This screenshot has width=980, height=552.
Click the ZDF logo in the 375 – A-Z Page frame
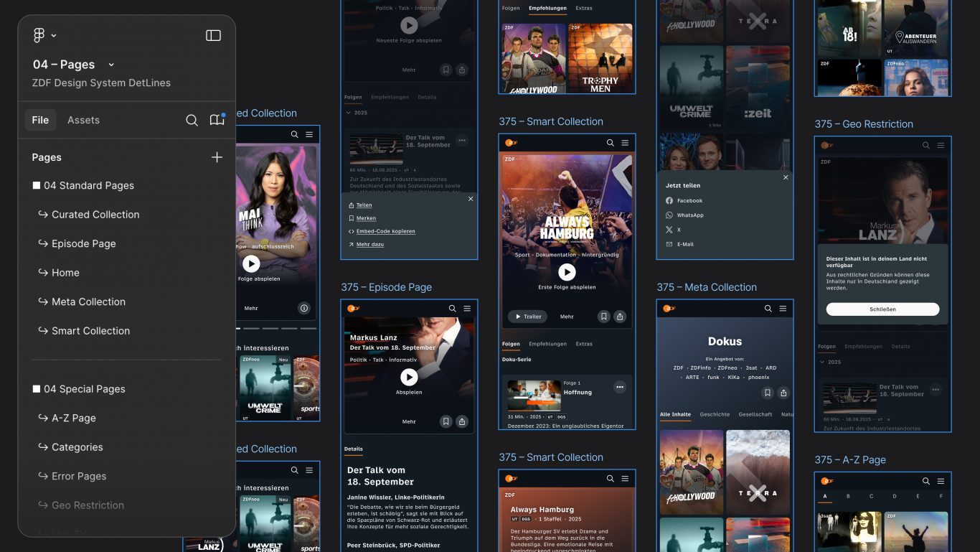827,481
